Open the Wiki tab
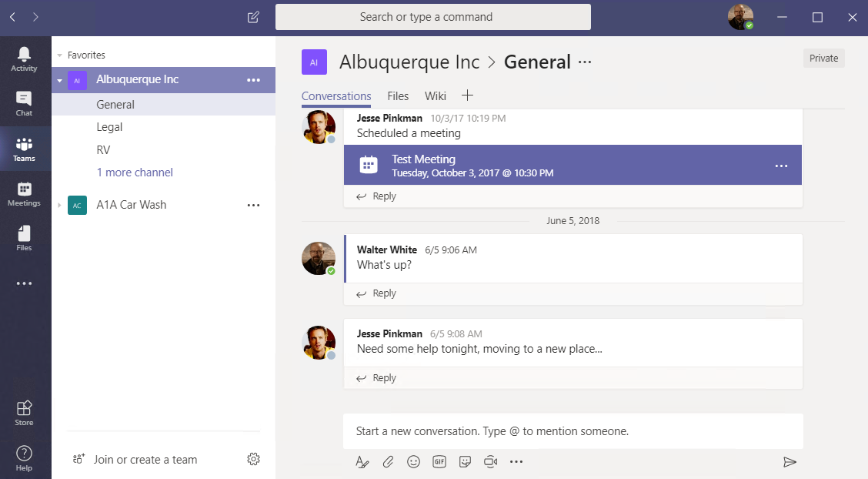 pos(435,96)
